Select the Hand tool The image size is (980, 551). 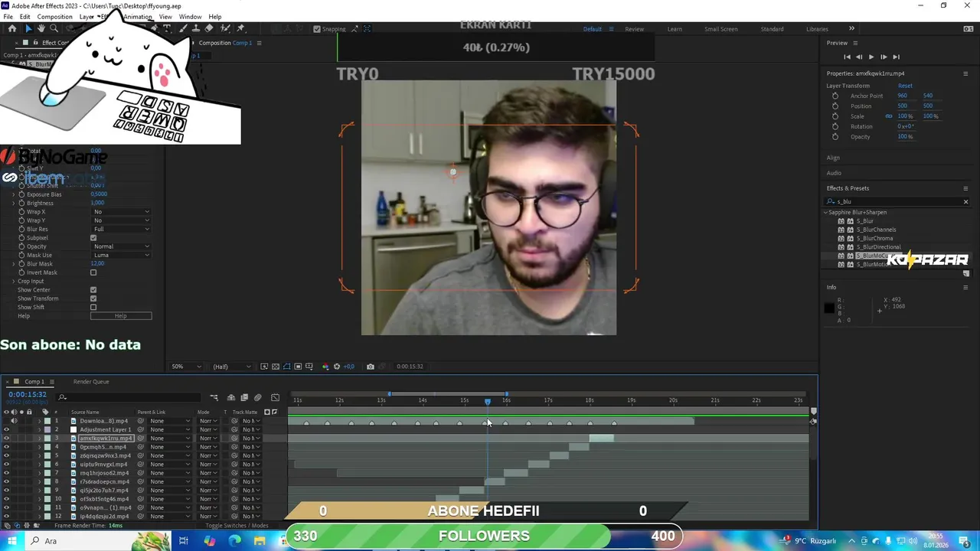[x=41, y=28]
